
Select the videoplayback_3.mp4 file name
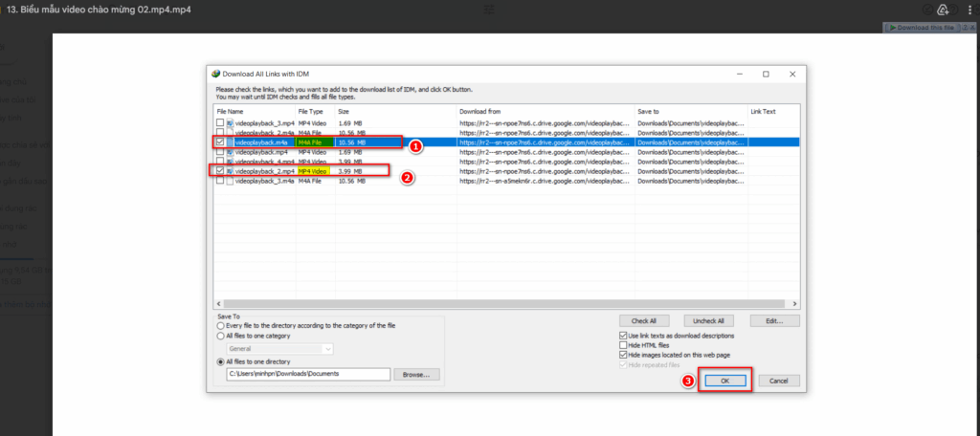(264, 123)
